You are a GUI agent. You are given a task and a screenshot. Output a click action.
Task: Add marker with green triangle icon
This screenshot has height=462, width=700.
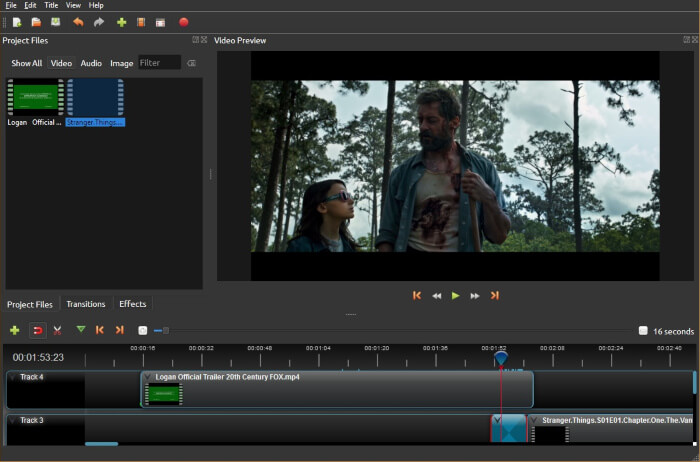pyautogui.click(x=81, y=330)
